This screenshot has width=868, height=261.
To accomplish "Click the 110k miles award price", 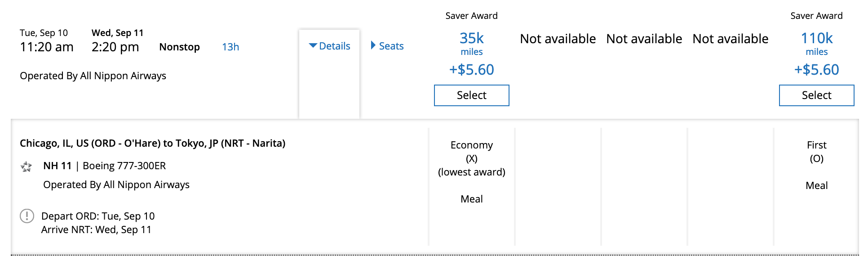I will pos(816,43).
